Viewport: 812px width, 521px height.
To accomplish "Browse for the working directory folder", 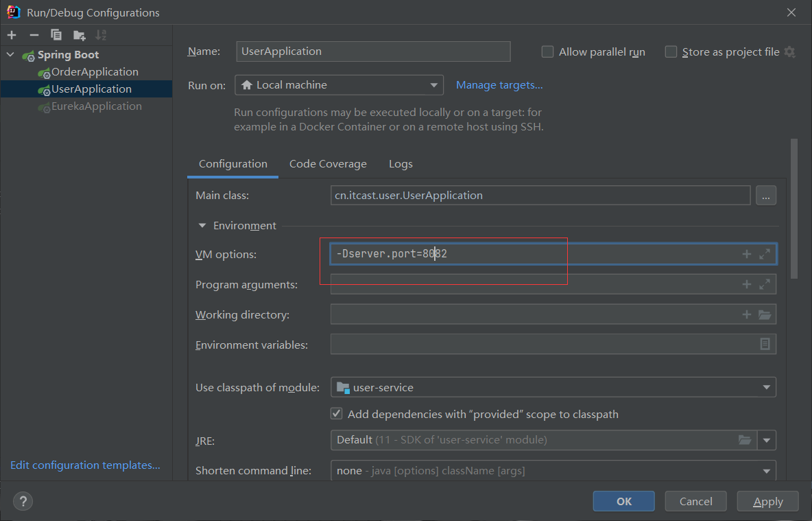I will pos(765,314).
